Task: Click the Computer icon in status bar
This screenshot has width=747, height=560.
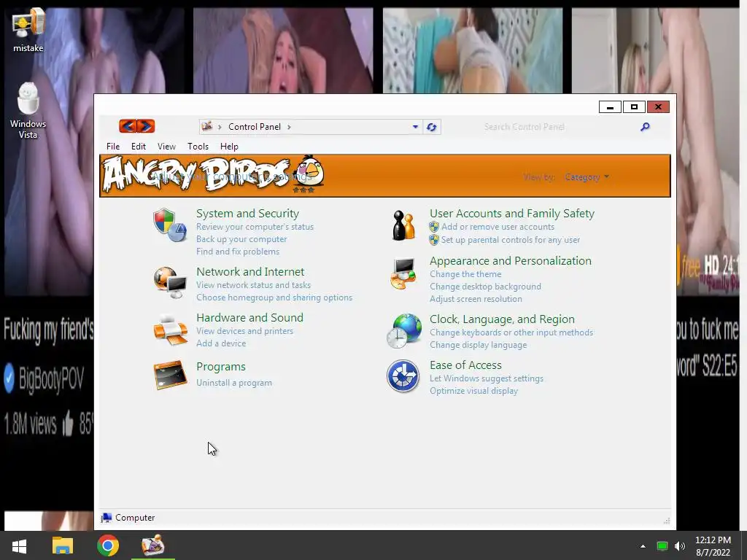Action: (107, 518)
